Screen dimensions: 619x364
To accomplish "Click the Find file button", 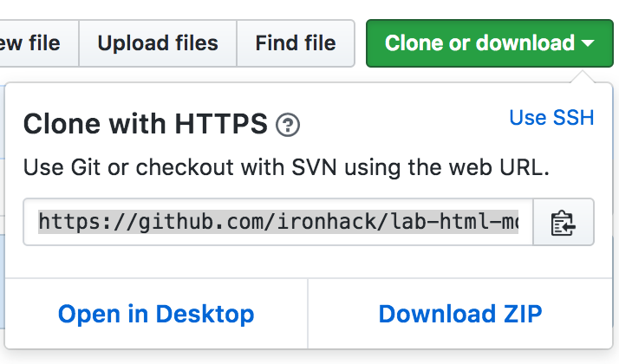I will (295, 43).
